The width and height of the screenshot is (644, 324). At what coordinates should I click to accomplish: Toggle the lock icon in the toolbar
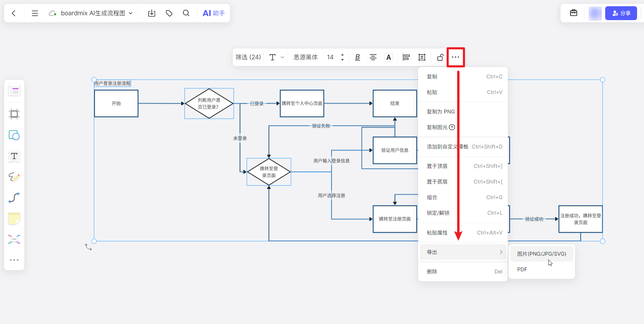tap(440, 57)
